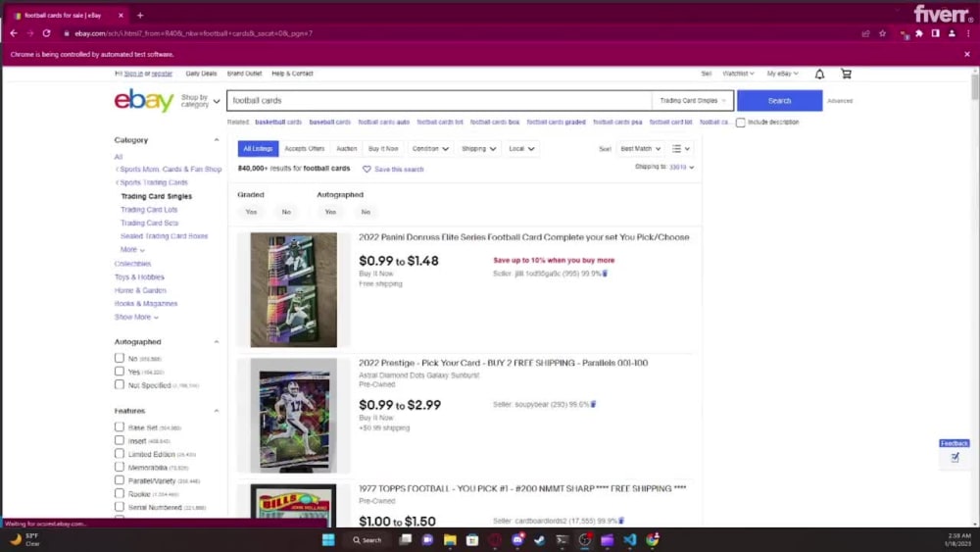This screenshot has width=980, height=552.
Task: Open the Local filter dropdown
Action: point(521,149)
